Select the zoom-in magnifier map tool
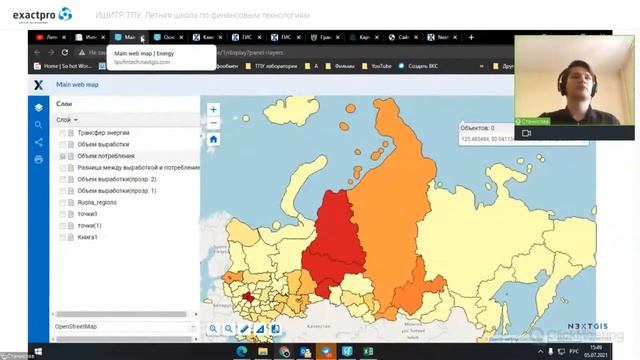Viewport: 640px width, 360px height. pos(213,329)
